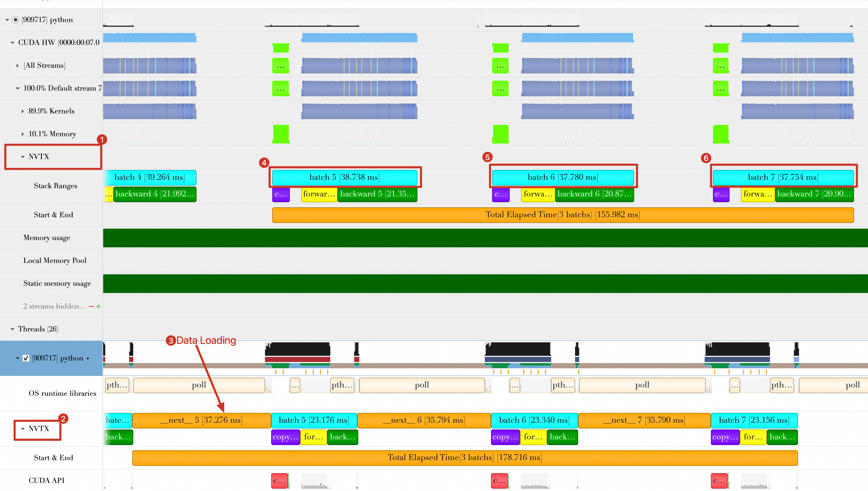Image resolution: width=868 pixels, height=491 pixels.
Task: Select the Memory usage row label
Action: pyautogui.click(x=47, y=238)
